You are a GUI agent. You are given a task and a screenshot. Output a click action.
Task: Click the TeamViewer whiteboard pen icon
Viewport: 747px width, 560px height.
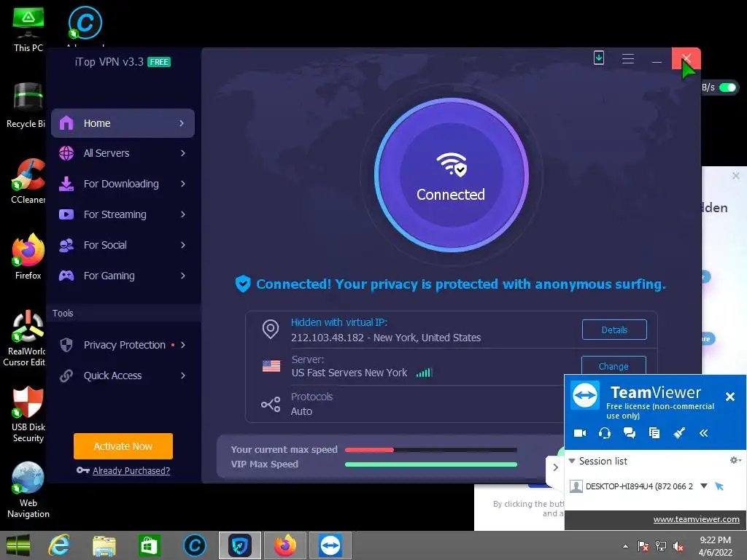tap(679, 433)
